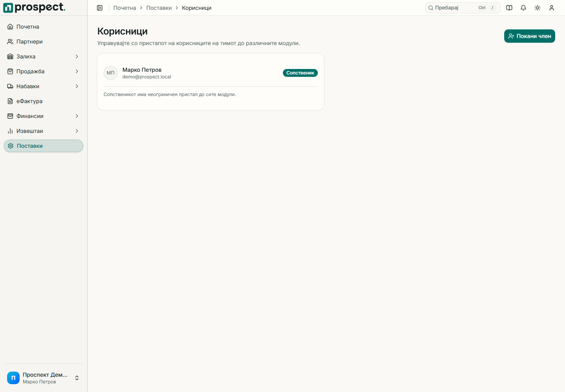Image resolution: width=565 pixels, height=392 pixels.
Task: Expand the Финансии submenu
Action: pyautogui.click(x=44, y=116)
